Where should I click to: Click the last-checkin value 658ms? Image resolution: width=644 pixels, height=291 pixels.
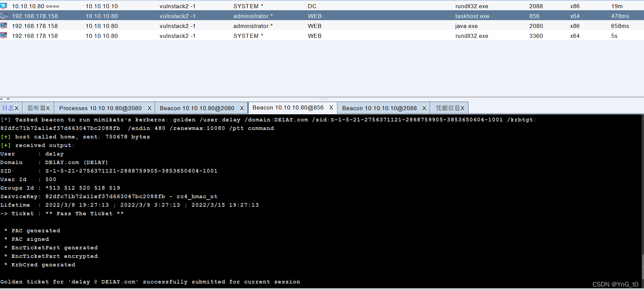[x=620, y=26]
